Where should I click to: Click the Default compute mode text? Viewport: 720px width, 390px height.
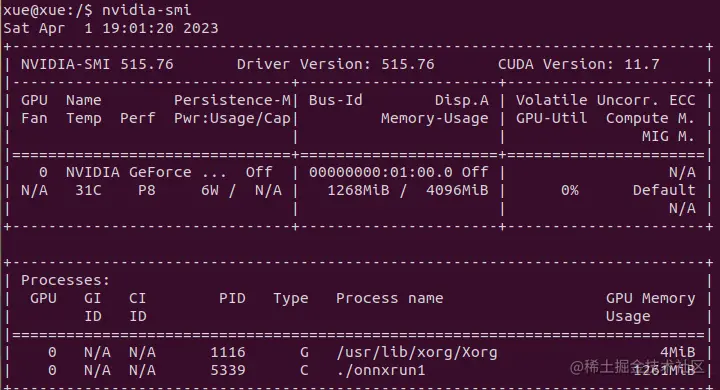point(664,190)
